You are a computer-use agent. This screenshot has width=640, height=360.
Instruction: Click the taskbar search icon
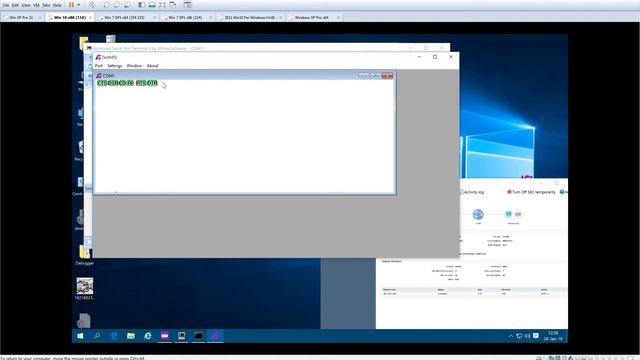[x=97, y=336]
